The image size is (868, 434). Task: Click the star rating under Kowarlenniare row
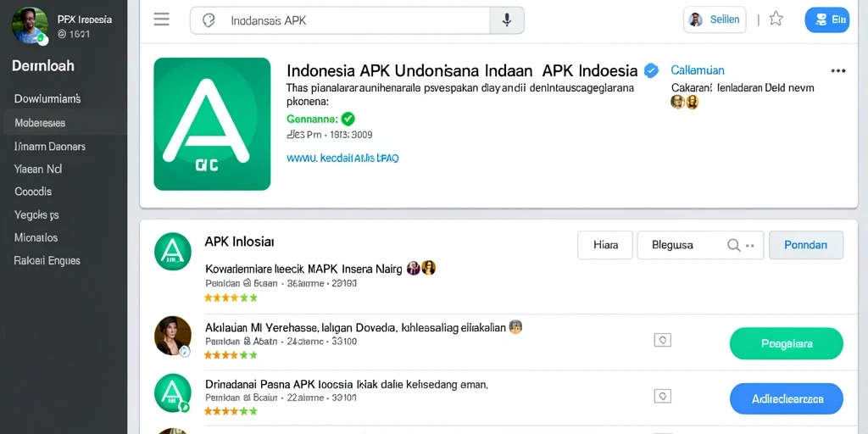click(231, 298)
